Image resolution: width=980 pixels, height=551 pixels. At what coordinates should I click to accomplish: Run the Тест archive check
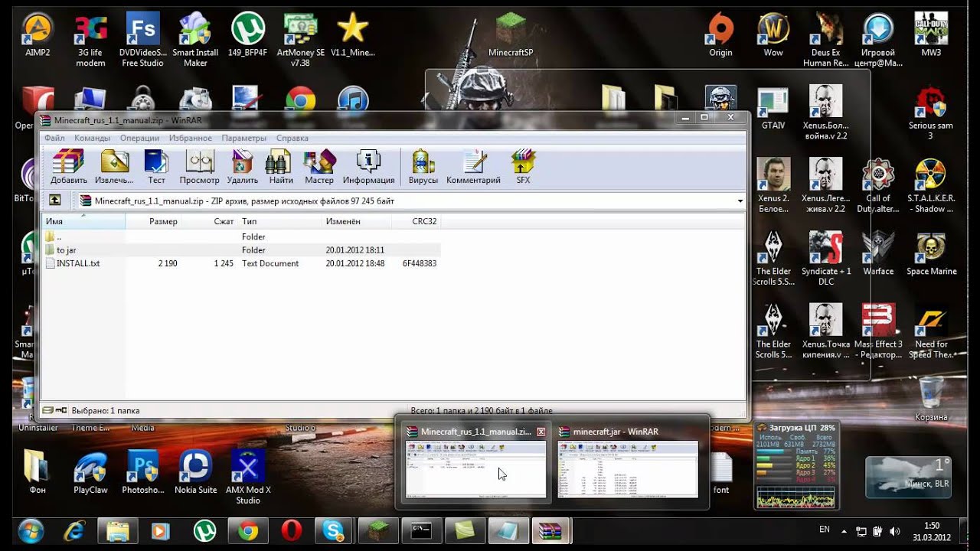[x=156, y=166]
